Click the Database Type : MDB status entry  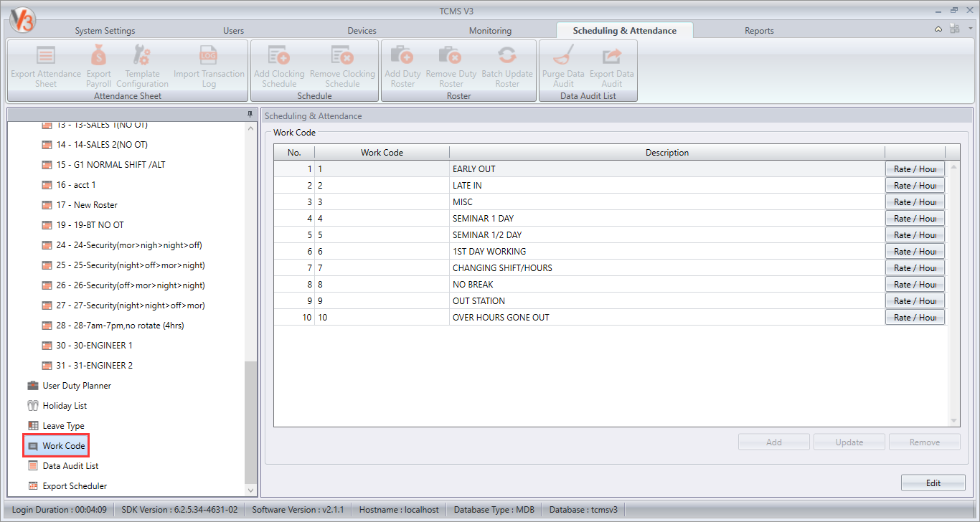tap(495, 510)
